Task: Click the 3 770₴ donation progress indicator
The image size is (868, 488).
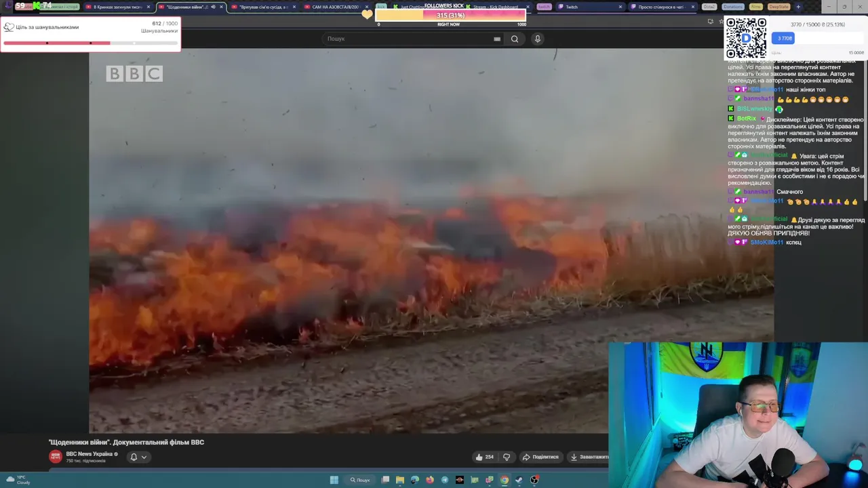Action: (x=785, y=38)
